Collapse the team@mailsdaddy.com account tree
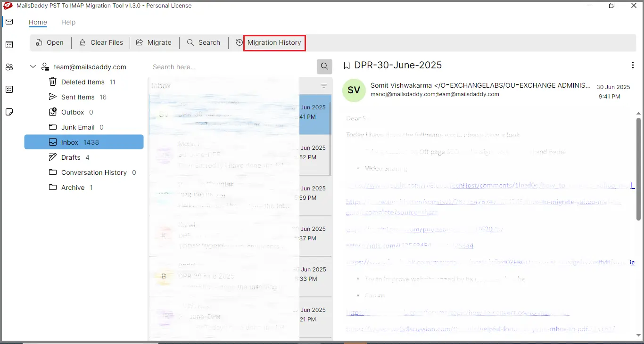644x344 pixels. (33, 67)
